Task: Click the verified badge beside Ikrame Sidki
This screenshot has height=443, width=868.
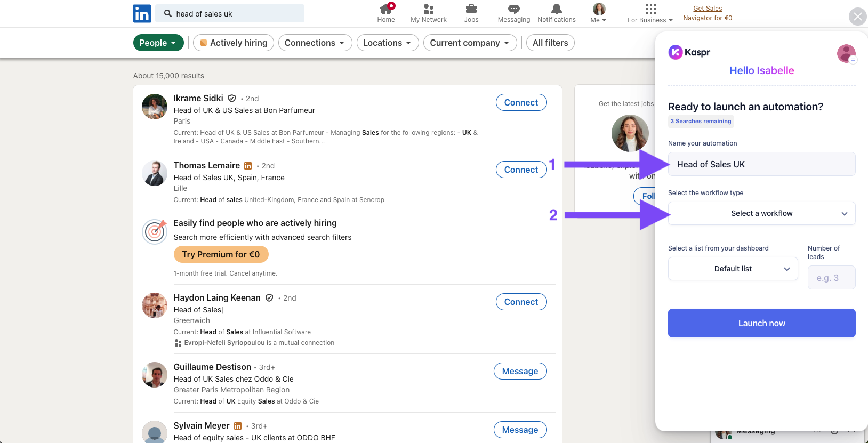Action: click(x=232, y=99)
